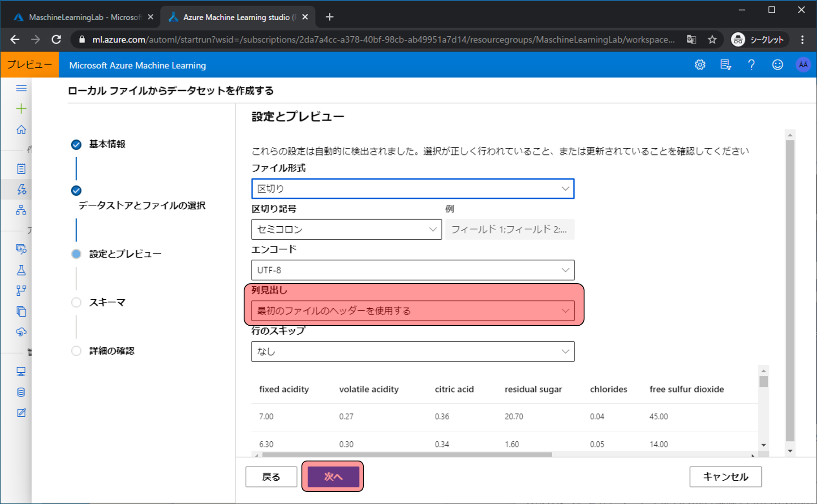This screenshot has height=504, width=817.
Task: Expand the hamburger navigation menu
Action: [21, 88]
